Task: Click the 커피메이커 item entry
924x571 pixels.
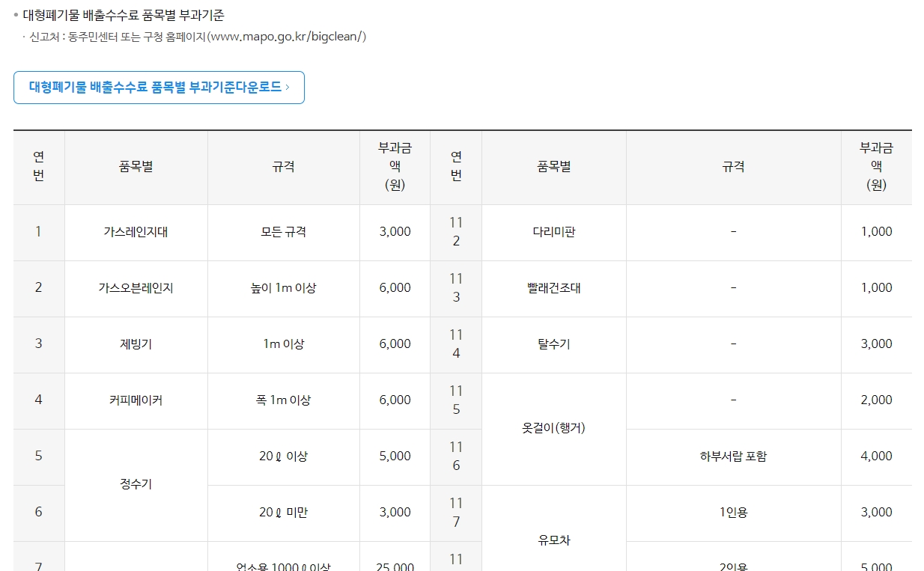Action: point(136,400)
